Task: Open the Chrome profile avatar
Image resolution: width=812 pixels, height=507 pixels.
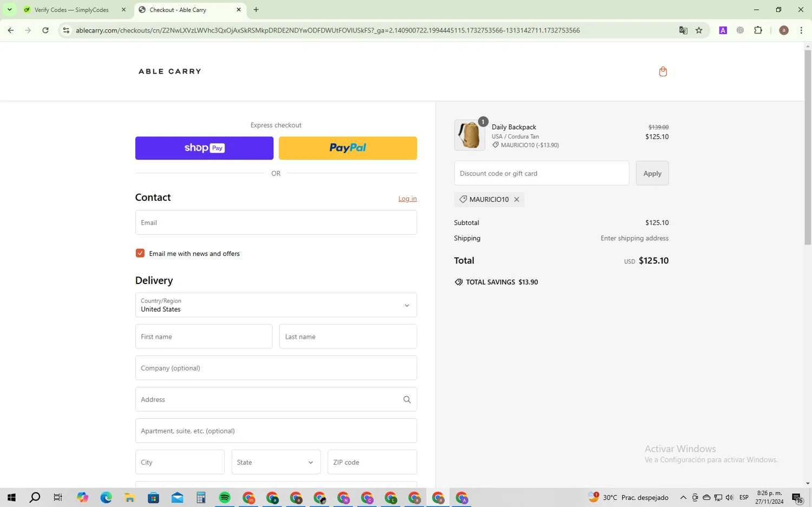Action: point(783,30)
